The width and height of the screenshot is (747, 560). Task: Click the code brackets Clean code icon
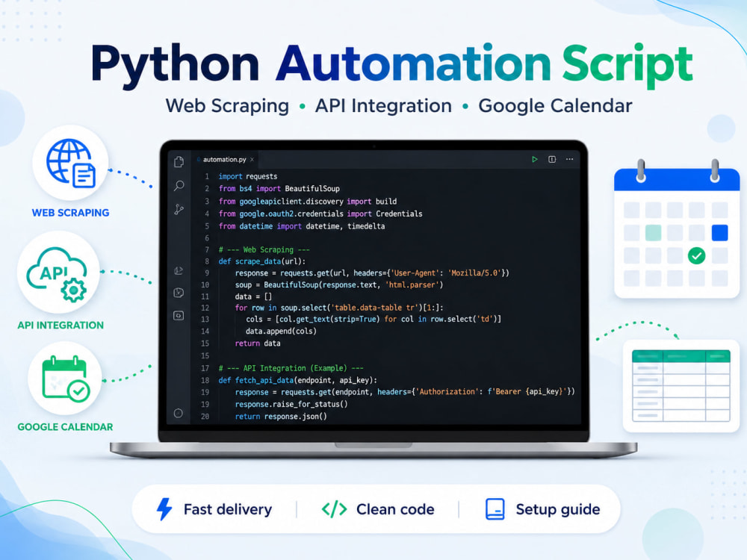point(334,509)
